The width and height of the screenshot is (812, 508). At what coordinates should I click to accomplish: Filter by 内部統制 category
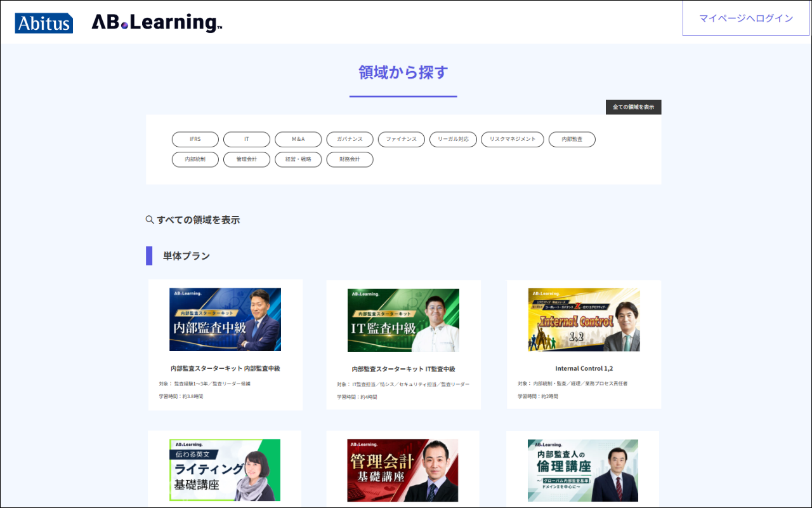[195, 159]
